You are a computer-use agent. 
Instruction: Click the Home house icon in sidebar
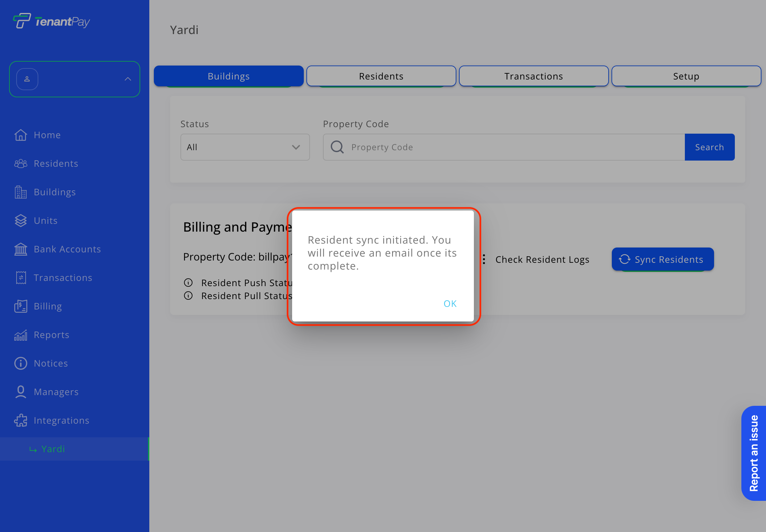pos(21,135)
